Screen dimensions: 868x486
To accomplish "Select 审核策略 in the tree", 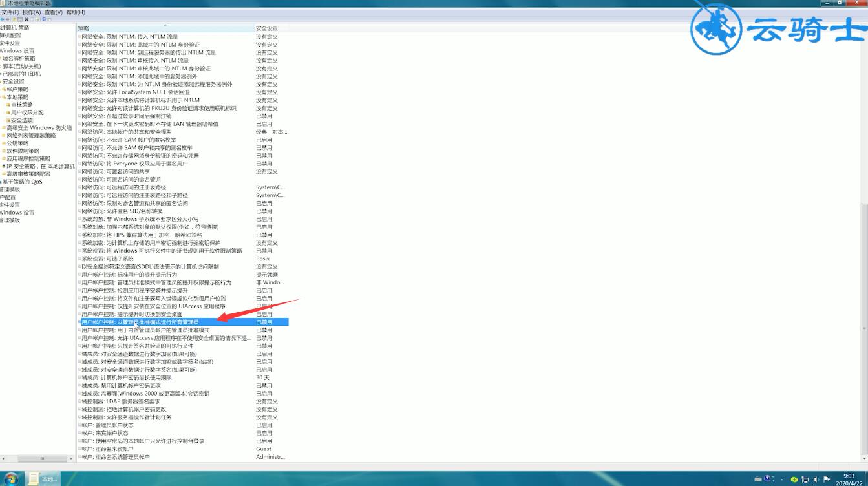I will [21, 105].
